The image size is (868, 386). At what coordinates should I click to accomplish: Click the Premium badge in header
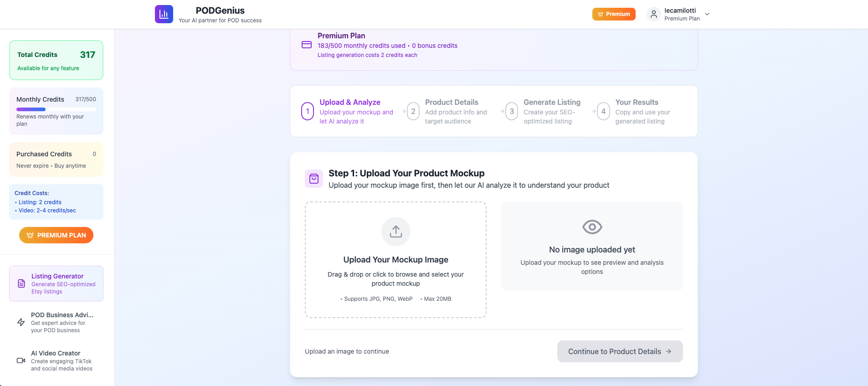[613, 14]
